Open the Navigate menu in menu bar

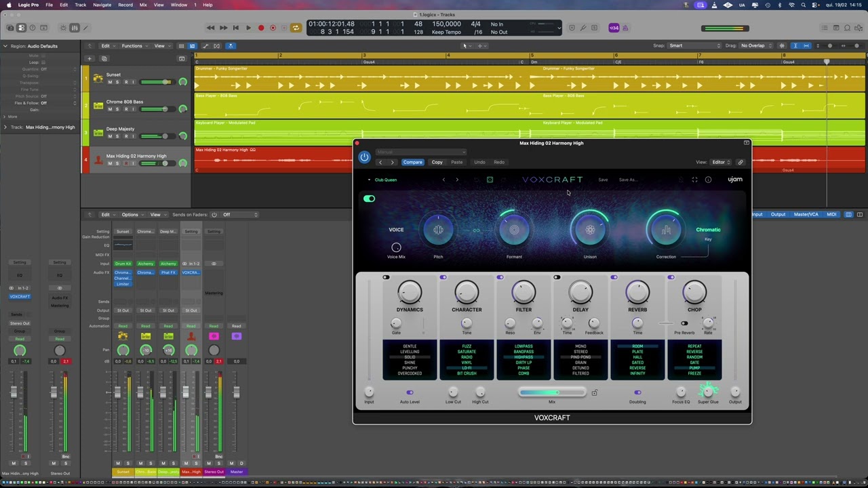coord(102,5)
